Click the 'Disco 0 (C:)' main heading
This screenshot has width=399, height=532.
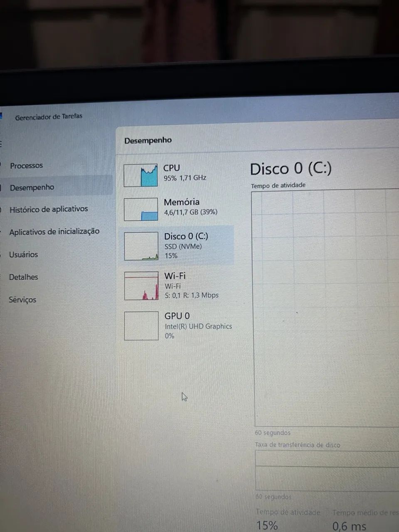291,169
